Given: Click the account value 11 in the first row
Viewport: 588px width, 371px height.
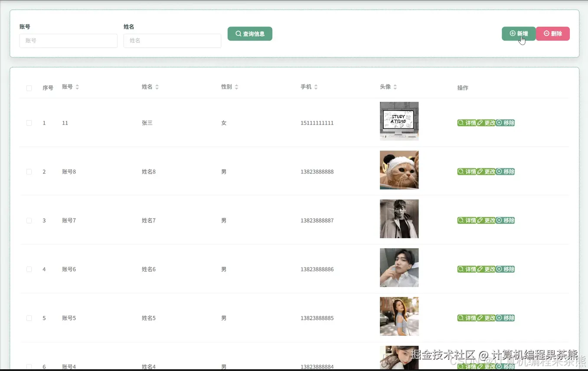Looking at the screenshot, I should (x=65, y=123).
